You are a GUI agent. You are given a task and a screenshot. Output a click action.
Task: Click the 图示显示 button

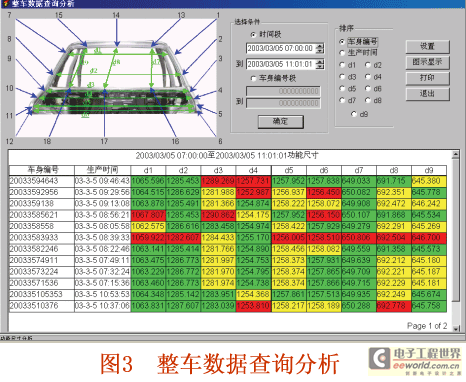click(x=428, y=62)
